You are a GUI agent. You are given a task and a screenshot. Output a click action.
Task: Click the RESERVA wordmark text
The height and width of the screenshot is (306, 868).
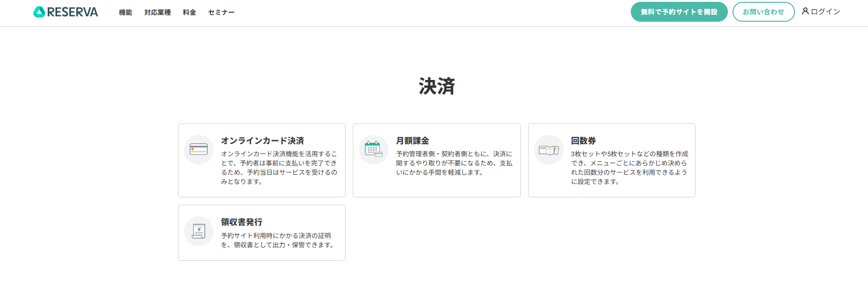(73, 12)
